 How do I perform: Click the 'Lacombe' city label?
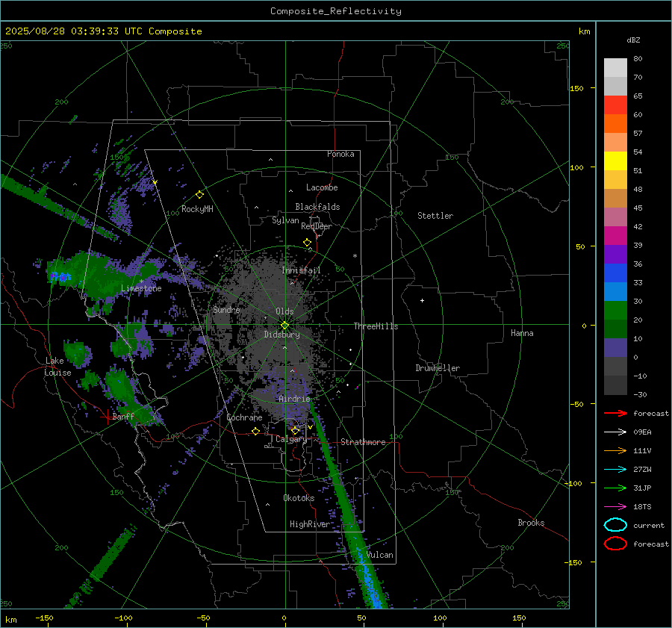pyautogui.click(x=322, y=187)
